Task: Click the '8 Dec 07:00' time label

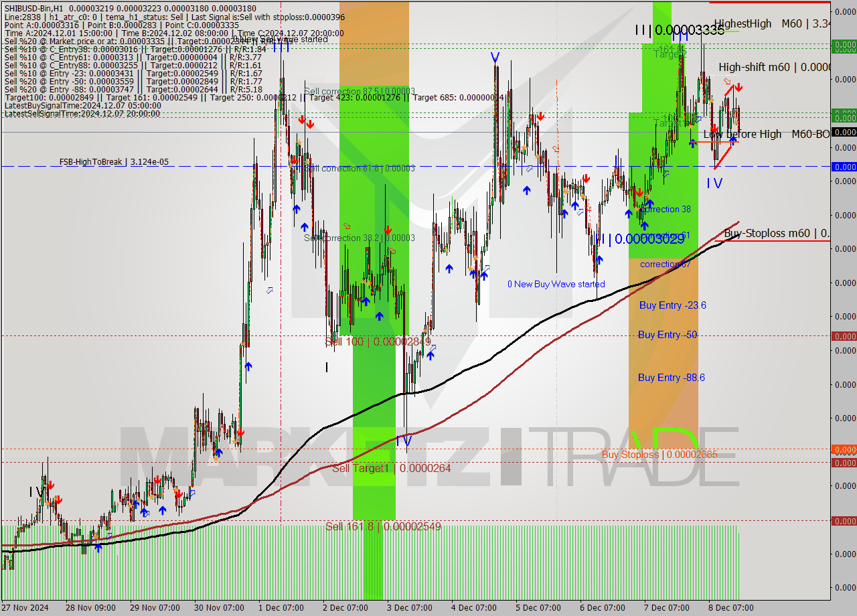Action: click(731, 607)
